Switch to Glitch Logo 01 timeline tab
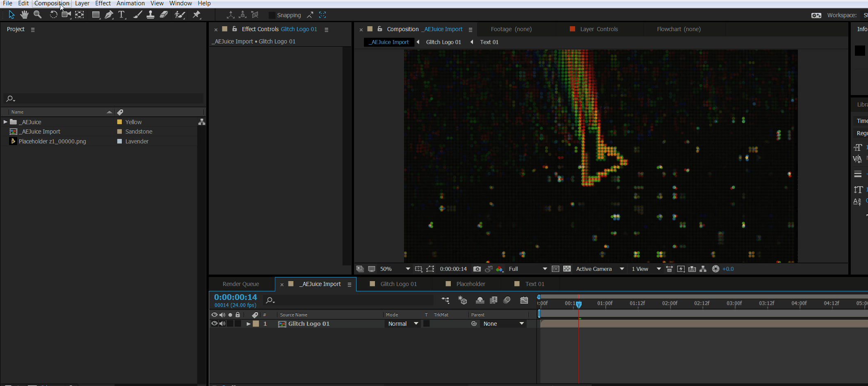Viewport: 868px width, 386px height. [x=398, y=284]
